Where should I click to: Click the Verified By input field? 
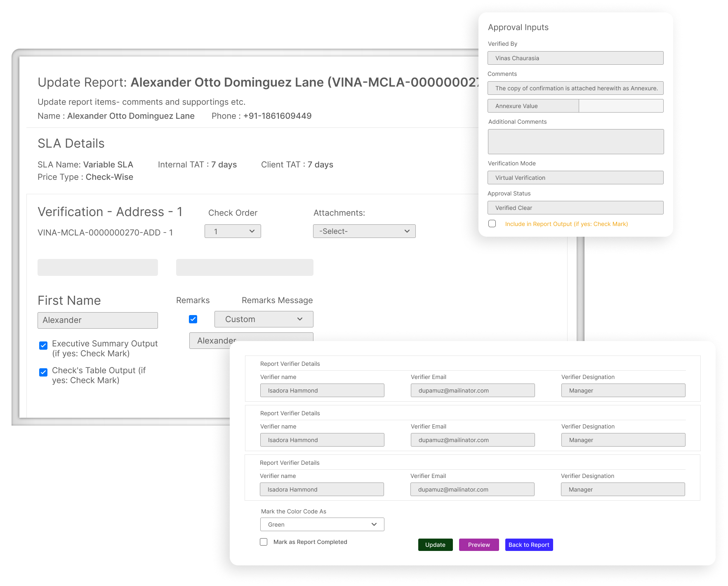575,58
